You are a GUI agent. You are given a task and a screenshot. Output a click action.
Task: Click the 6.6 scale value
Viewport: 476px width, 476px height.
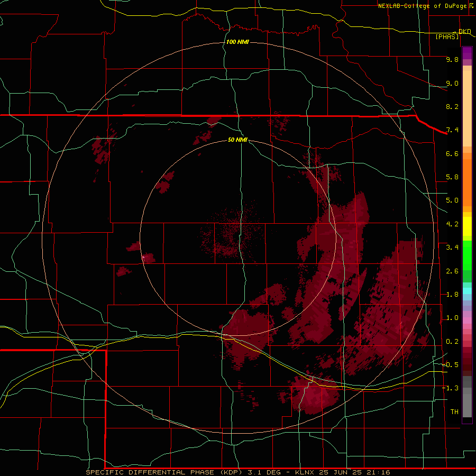[x=452, y=153]
